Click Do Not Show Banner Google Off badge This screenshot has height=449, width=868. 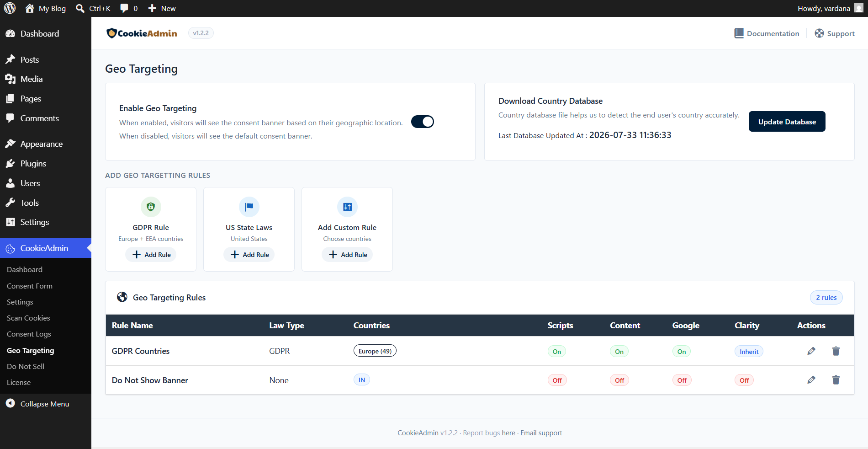(x=682, y=380)
